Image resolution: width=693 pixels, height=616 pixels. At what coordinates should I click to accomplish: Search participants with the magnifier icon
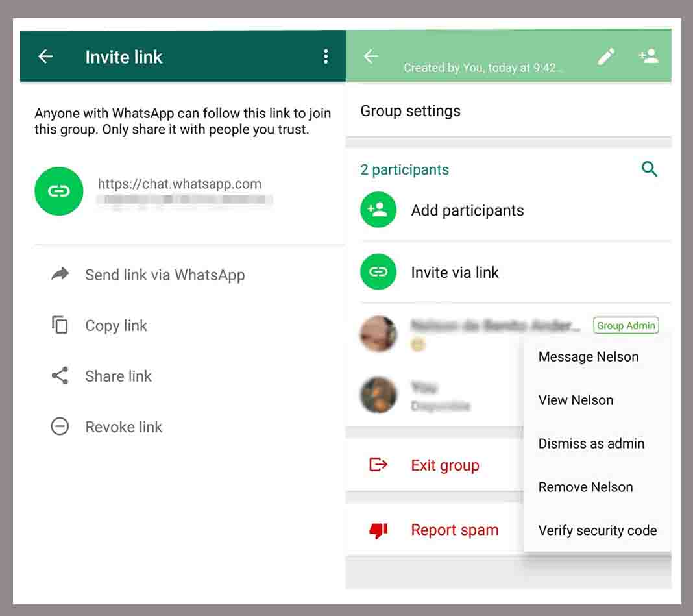(649, 169)
